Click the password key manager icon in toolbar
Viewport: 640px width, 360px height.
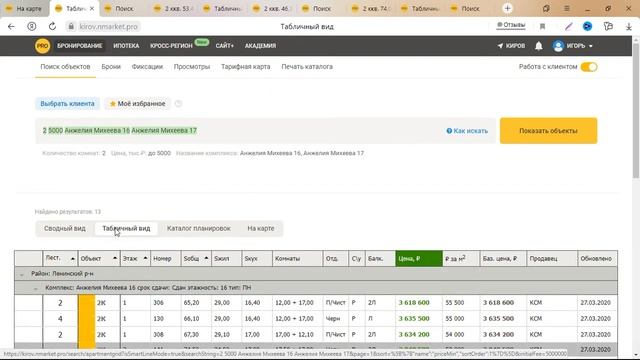click(x=608, y=27)
